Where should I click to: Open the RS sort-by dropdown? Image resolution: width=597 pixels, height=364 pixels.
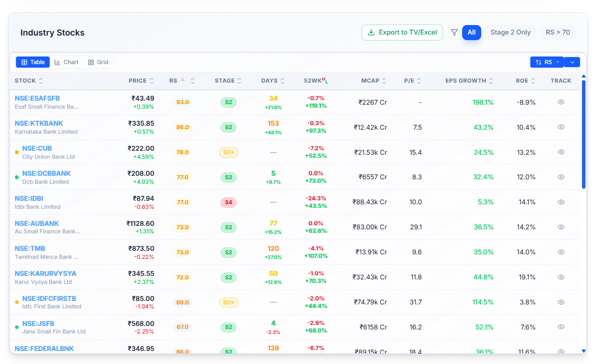[547, 62]
